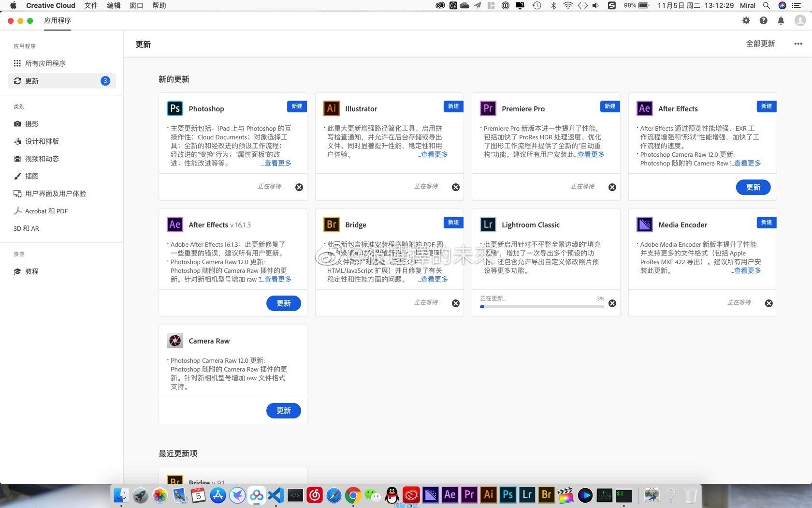Open the 窗口 menu
The width and height of the screenshot is (812, 508).
coord(136,5)
